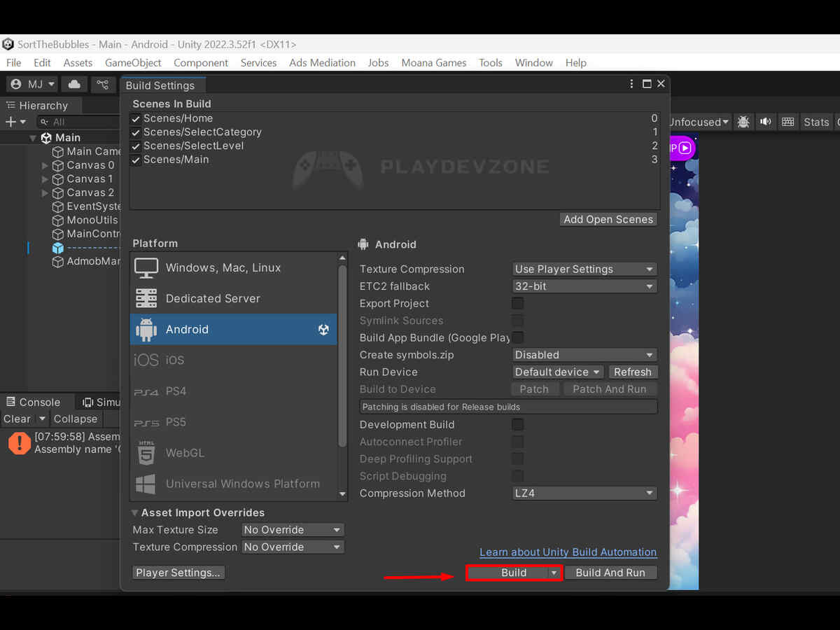Click the Refresh devices button
This screenshot has width=840, height=630.
click(x=632, y=372)
